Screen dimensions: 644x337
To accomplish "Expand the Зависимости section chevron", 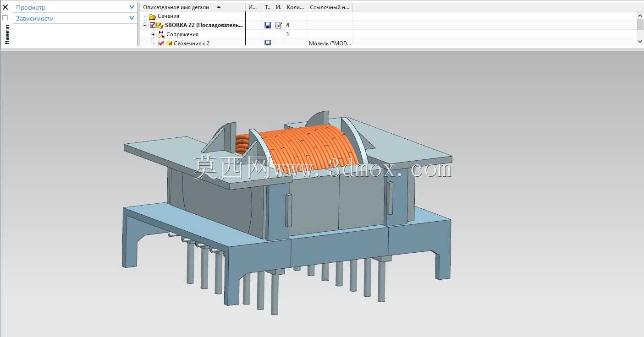I will click(x=132, y=18).
